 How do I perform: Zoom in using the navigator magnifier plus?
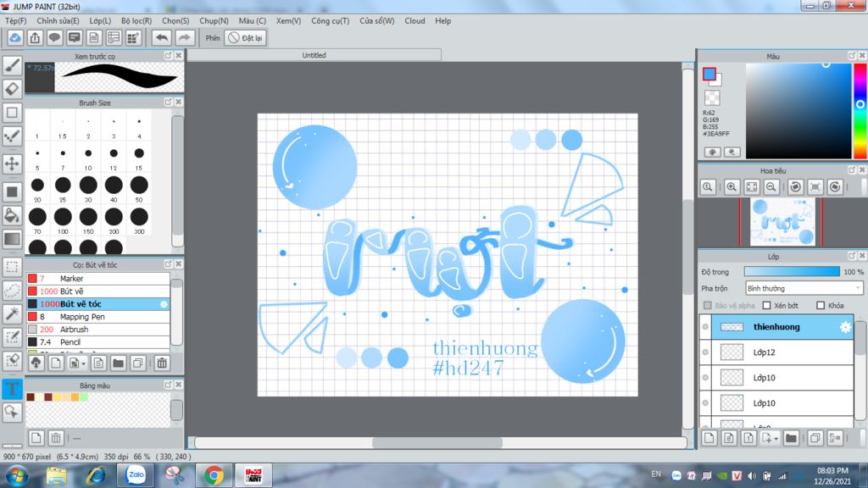point(732,187)
